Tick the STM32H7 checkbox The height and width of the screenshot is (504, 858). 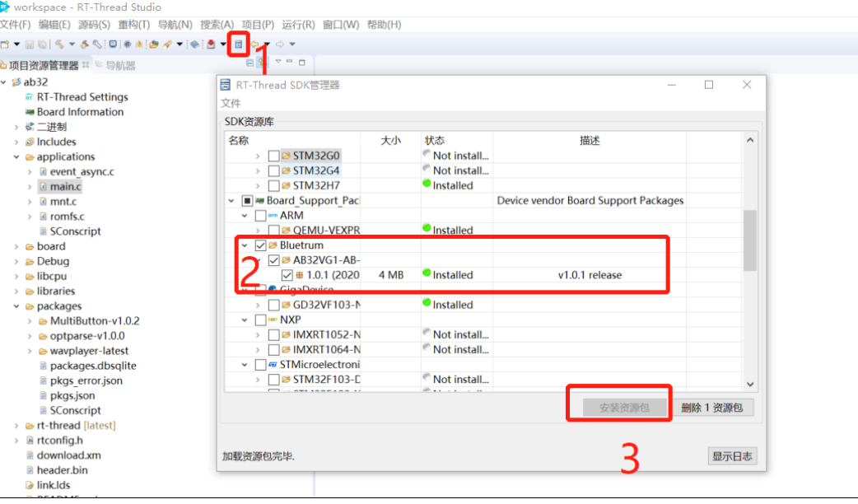(273, 185)
